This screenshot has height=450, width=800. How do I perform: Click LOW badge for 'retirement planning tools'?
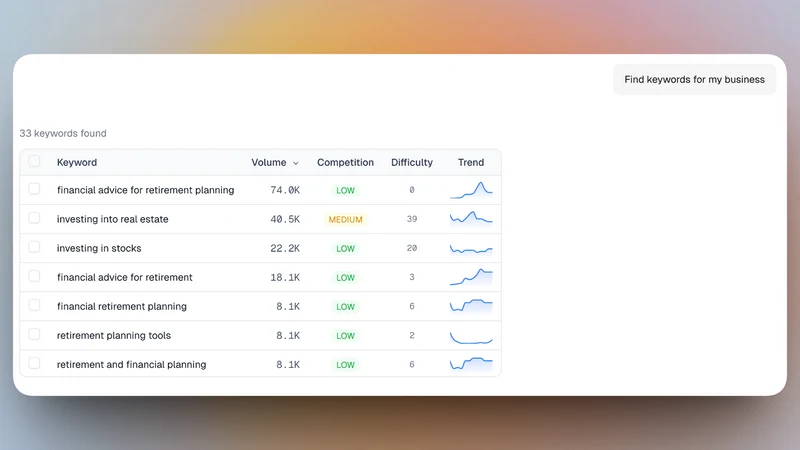[345, 336]
